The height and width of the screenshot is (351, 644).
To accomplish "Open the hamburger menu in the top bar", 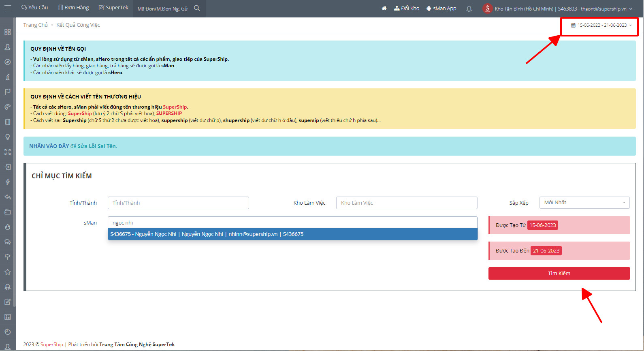I will pos(8,8).
